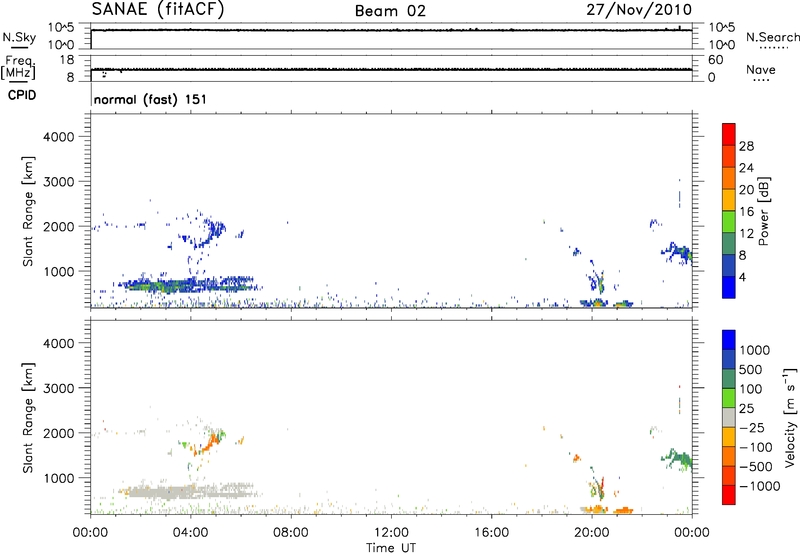Screen dimensions: 800x554
Task: Select the "Freq. [MHz]" axis label
Action: (x=18, y=67)
